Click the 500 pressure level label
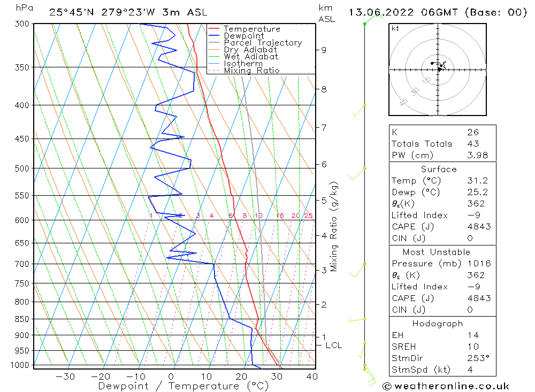The width and height of the screenshot is (535, 392). (22, 168)
